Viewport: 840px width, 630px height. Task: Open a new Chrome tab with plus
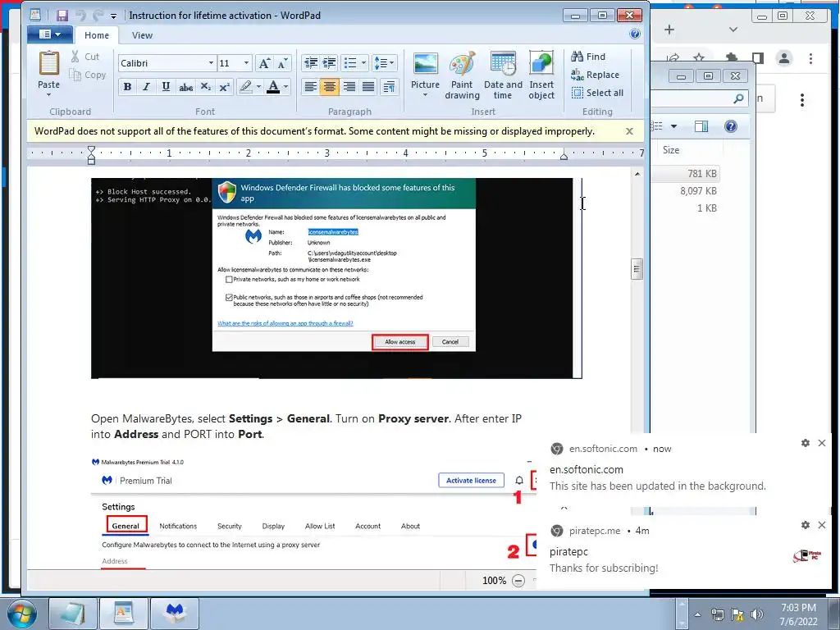tap(669, 30)
